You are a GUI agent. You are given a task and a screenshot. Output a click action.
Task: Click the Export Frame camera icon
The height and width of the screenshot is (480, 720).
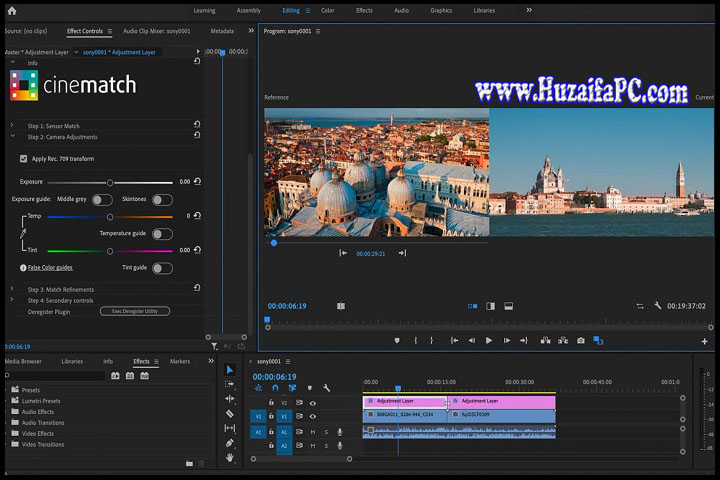[581, 340]
